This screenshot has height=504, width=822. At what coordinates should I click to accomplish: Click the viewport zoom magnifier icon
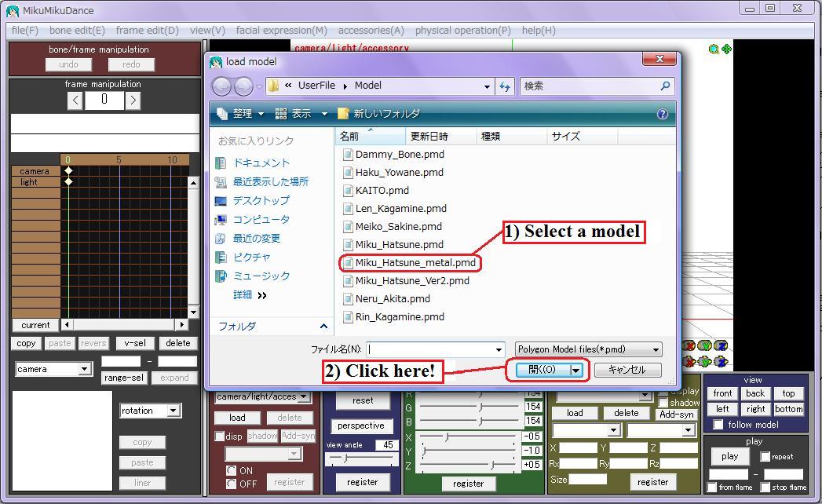pyautogui.click(x=714, y=49)
